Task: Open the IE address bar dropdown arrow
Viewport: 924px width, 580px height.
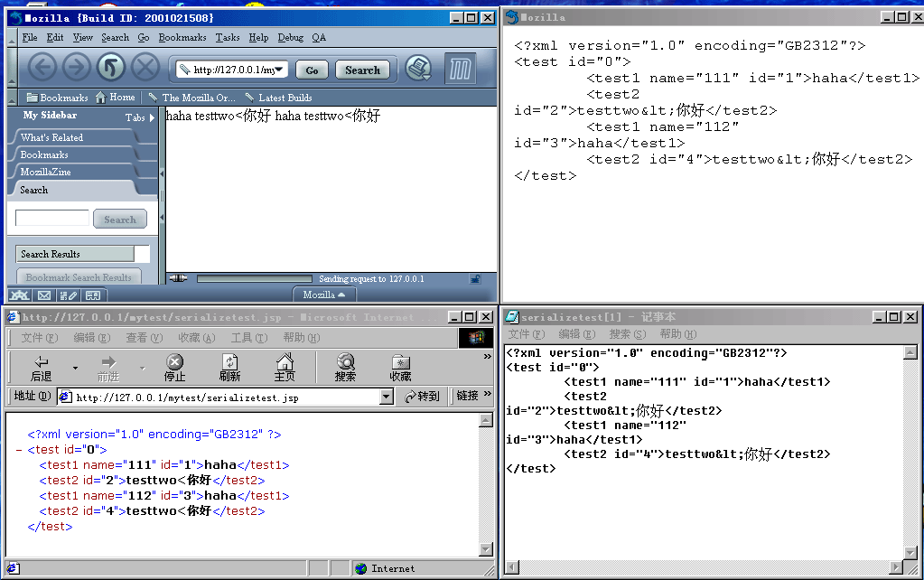Action: coord(387,397)
